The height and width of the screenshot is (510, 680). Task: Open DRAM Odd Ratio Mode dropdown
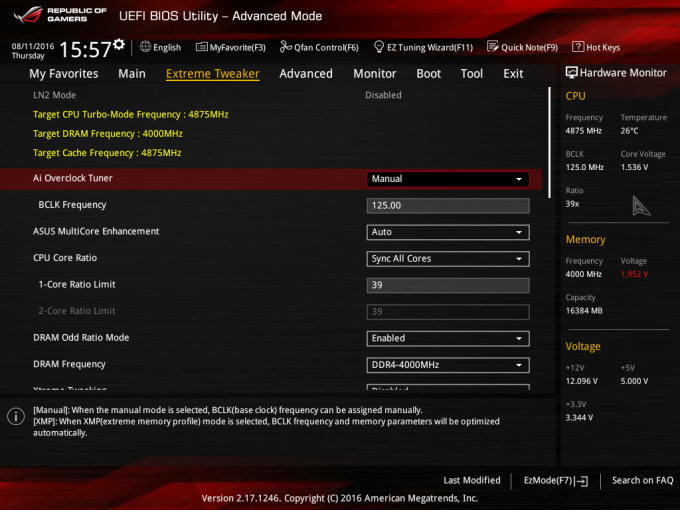point(448,338)
